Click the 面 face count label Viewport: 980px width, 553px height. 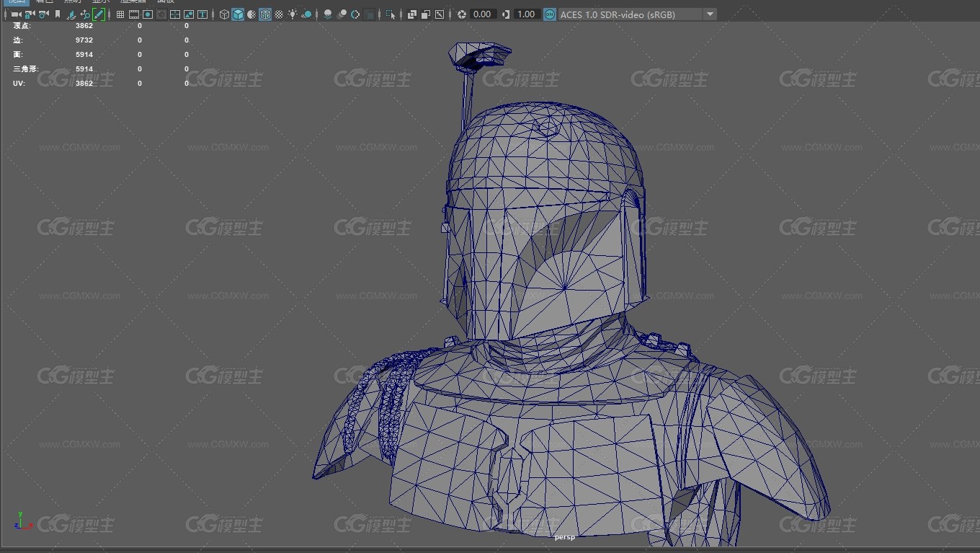tap(18, 55)
